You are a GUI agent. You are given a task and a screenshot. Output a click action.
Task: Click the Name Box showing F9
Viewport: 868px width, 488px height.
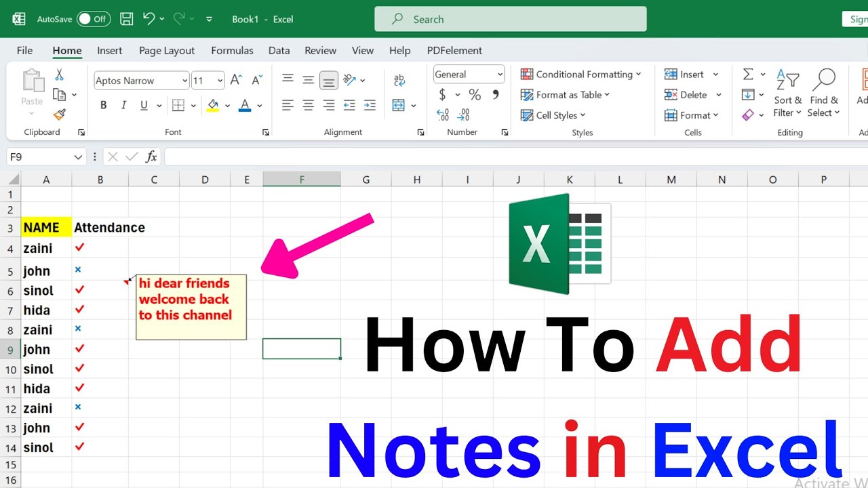tap(46, 157)
